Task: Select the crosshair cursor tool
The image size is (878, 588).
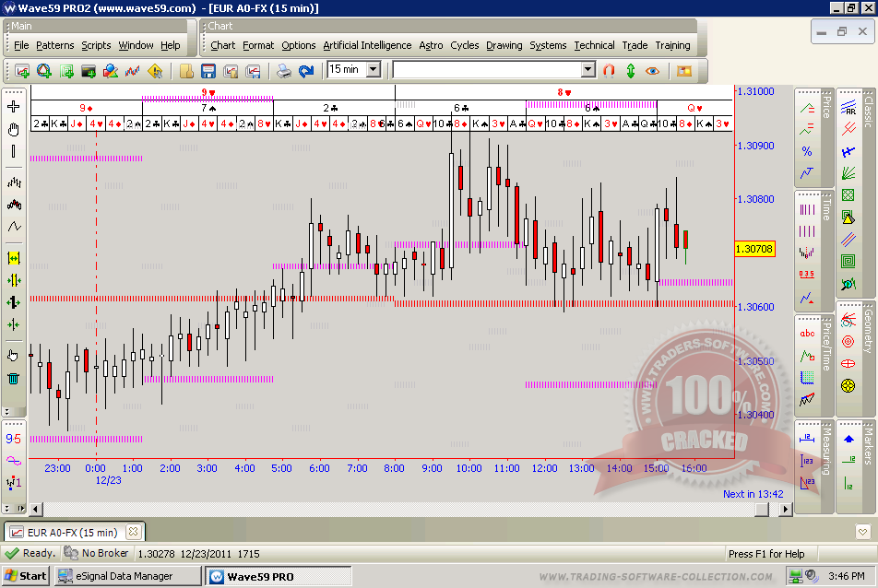Action: tap(13, 107)
